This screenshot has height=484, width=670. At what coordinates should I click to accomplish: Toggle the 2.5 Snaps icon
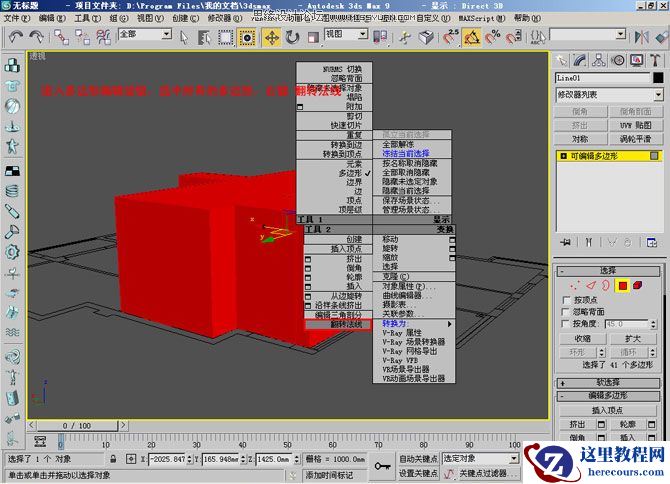[x=450, y=37]
